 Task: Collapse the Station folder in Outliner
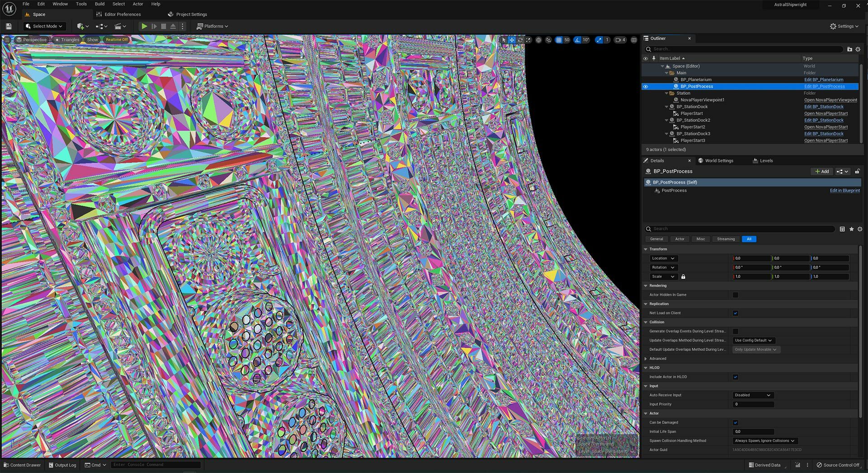[666, 94]
